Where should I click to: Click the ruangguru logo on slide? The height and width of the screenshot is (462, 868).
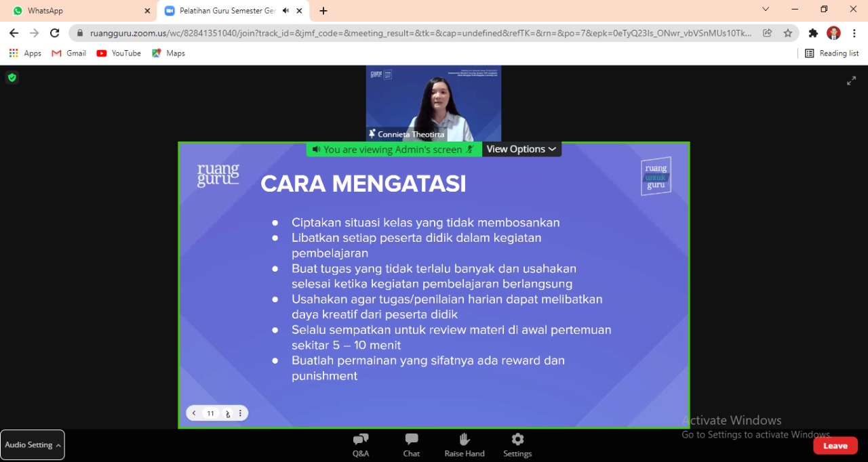point(218,175)
